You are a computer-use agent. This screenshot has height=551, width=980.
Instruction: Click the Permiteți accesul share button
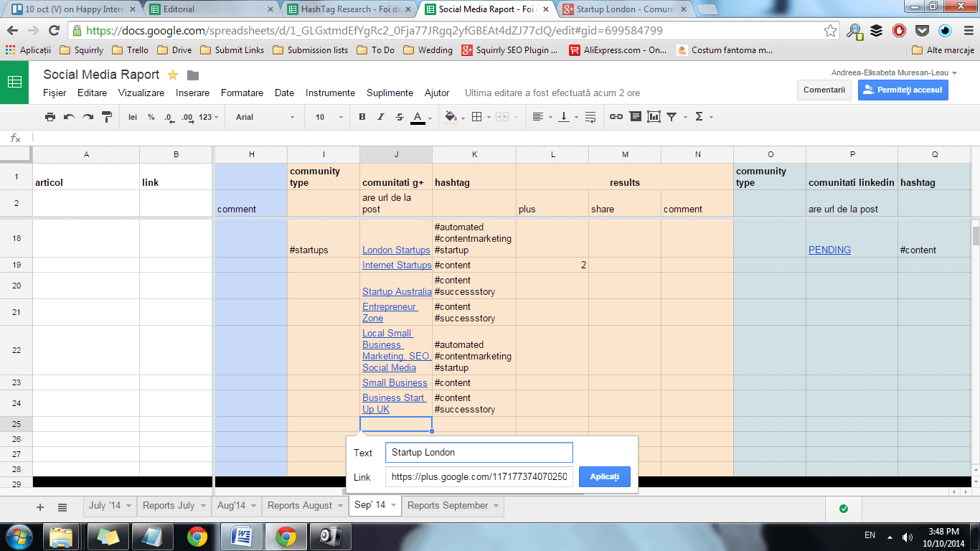pyautogui.click(x=903, y=90)
